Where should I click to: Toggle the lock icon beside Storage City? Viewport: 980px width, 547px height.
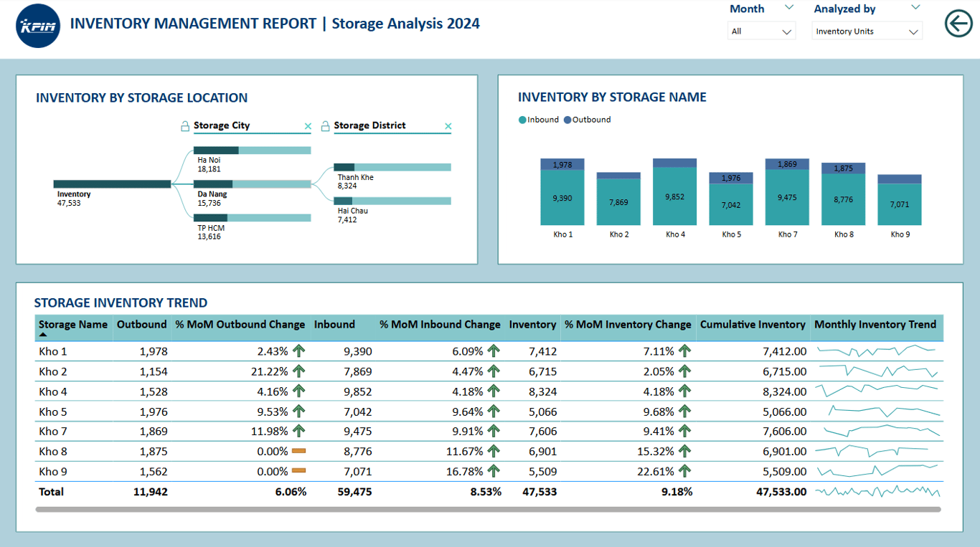(185, 126)
